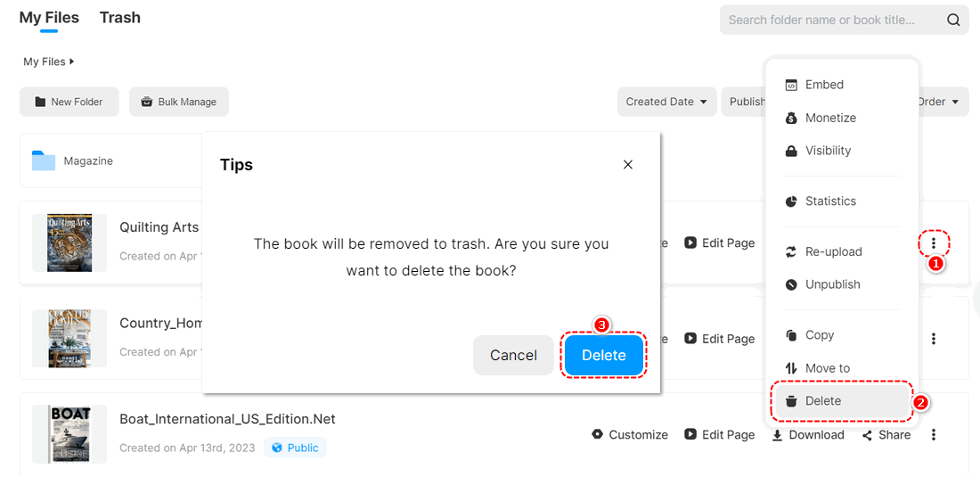Open three-dot menu for Boat International book

934,435
